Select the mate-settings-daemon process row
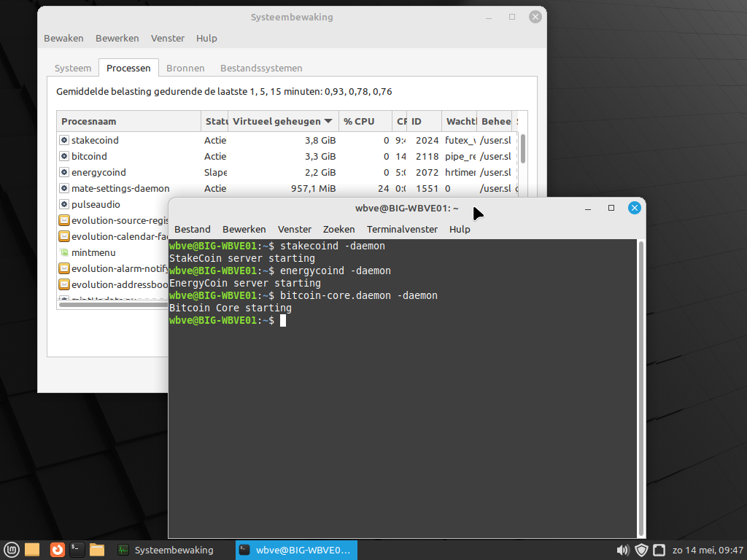 point(287,189)
